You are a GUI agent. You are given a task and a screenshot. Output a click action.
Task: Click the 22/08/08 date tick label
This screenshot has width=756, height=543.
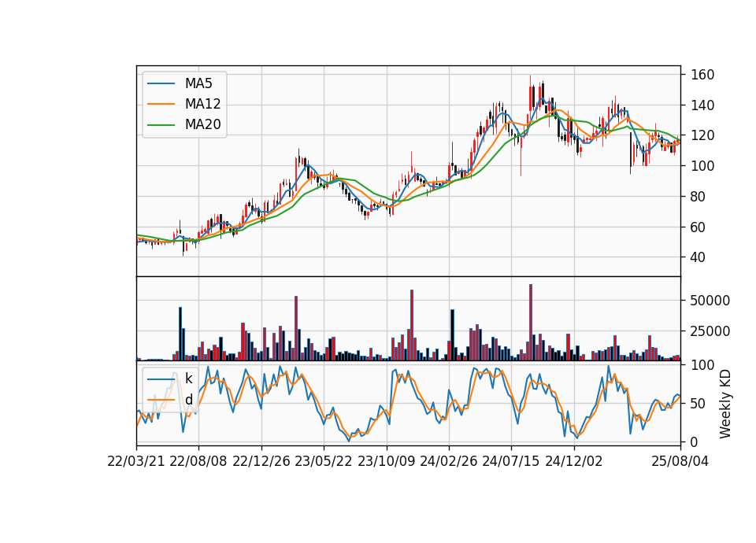(198, 461)
